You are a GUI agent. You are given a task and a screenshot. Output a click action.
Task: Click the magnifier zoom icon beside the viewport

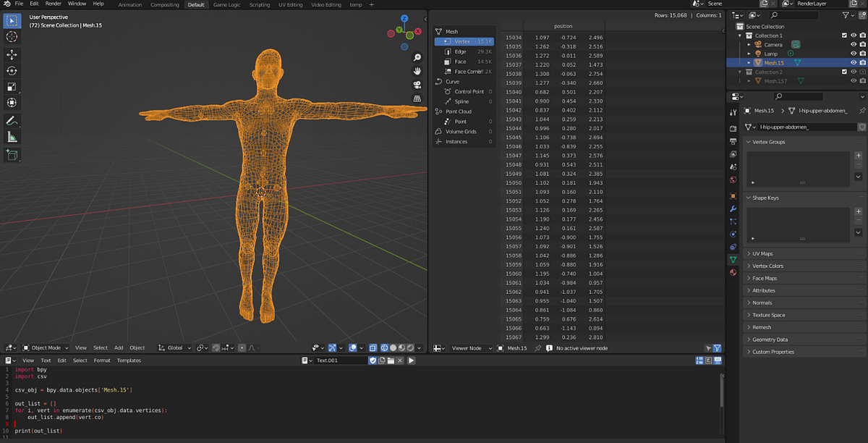click(417, 57)
